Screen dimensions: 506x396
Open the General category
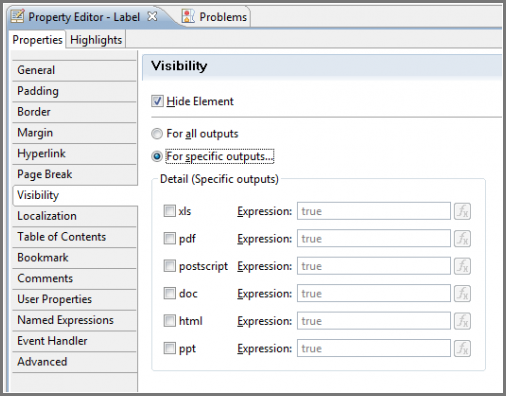pos(75,70)
